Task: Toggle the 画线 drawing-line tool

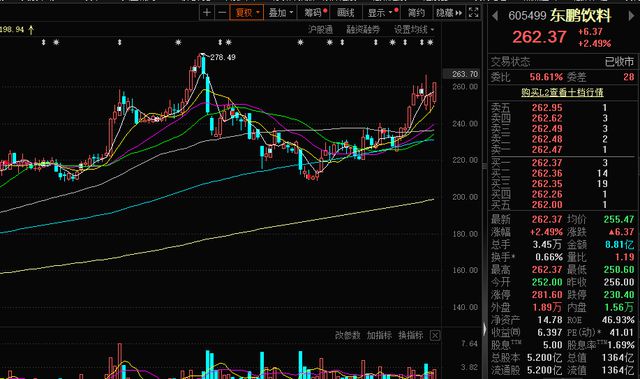Action: point(346,13)
